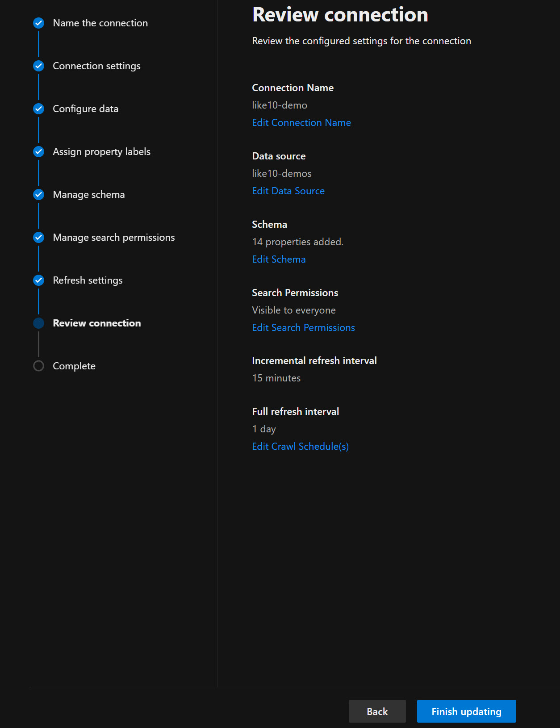Go to the Name the connection step

pos(100,23)
